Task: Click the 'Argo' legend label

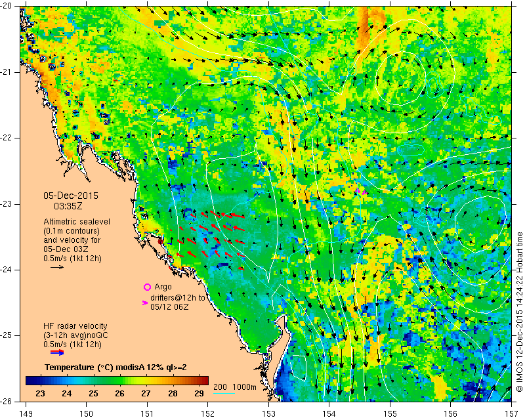Action: 163,287
